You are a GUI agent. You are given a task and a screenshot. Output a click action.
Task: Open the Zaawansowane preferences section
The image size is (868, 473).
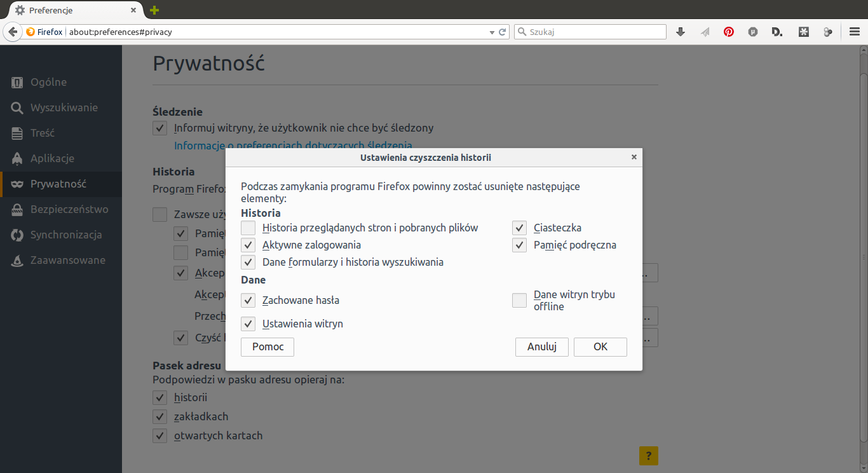pyautogui.click(x=61, y=261)
